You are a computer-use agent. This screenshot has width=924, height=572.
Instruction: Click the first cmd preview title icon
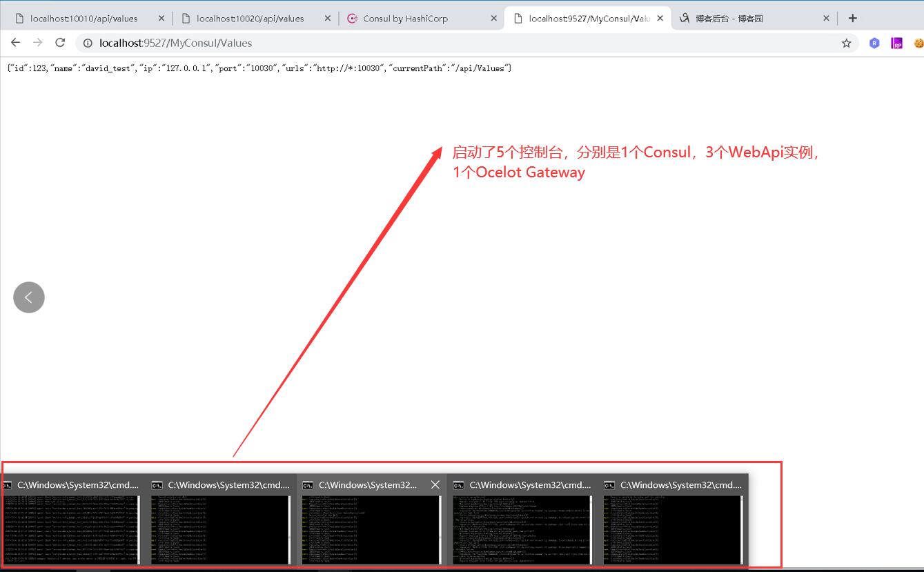pos(8,485)
